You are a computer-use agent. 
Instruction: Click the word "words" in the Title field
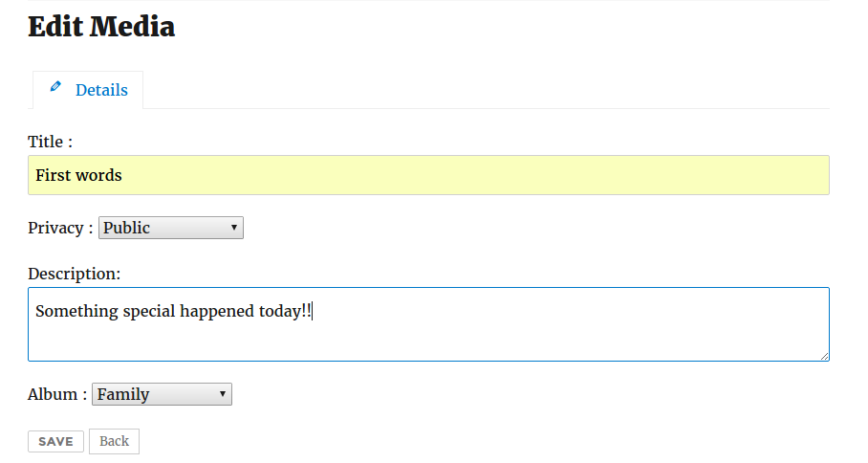point(99,175)
